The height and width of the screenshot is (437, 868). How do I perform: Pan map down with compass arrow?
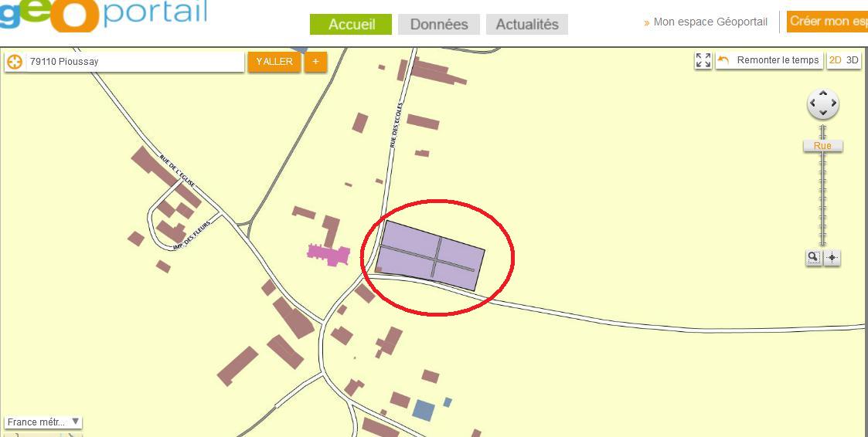[822, 113]
